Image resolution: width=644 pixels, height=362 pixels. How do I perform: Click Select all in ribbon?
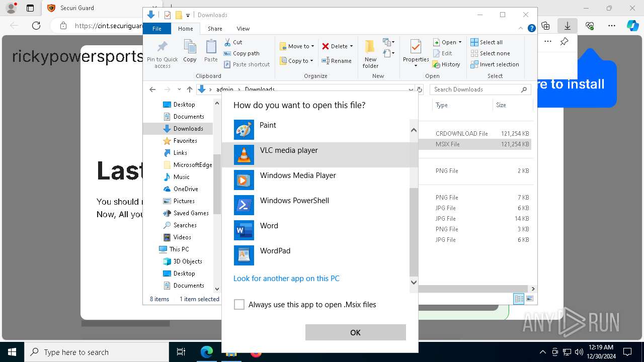click(x=487, y=42)
